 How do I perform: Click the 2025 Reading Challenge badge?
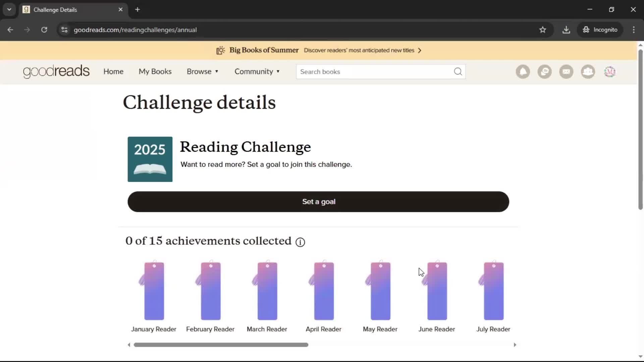pos(150,159)
